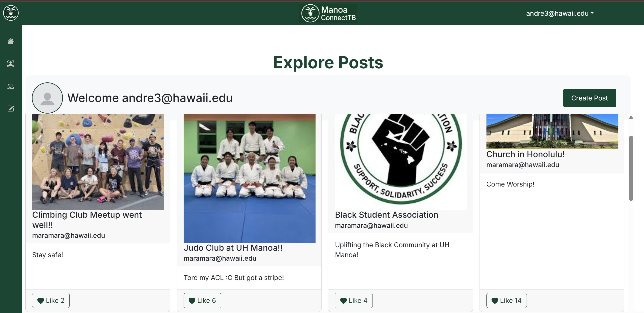Like the Black Student Association post
The width and height of the screenshot is (644, 313).
coord(354,300)
